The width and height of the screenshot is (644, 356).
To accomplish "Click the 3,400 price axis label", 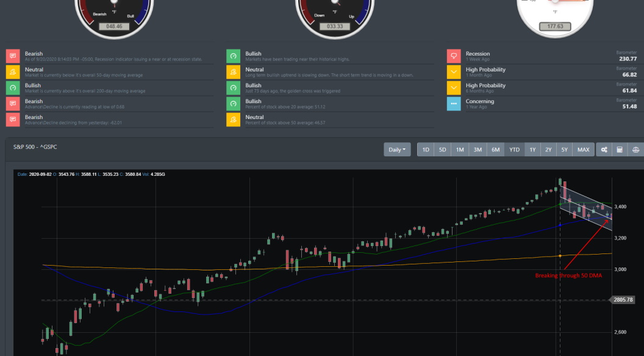I will pyautogui.click(x=620, y=206).
